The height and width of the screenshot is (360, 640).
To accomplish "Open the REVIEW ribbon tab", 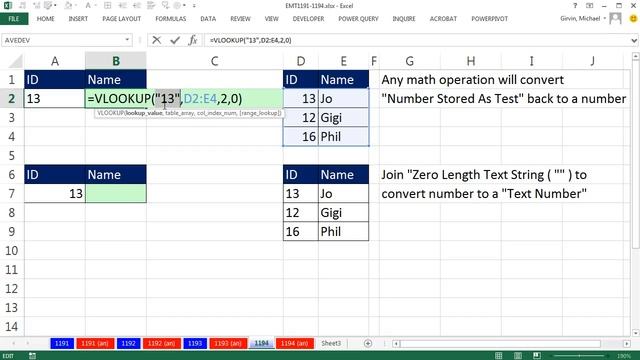I will tap(240, 19).
